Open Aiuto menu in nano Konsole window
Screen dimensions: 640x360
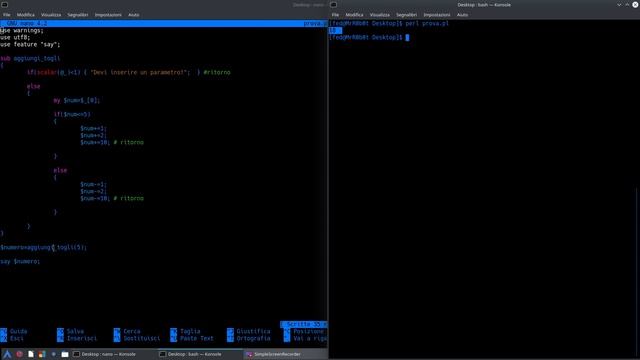pyautogui.click(x=133, y=15)
